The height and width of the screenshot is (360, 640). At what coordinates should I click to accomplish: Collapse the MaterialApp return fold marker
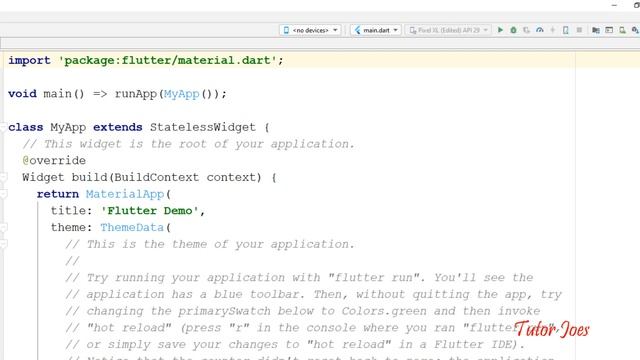[x=3, y=194]
